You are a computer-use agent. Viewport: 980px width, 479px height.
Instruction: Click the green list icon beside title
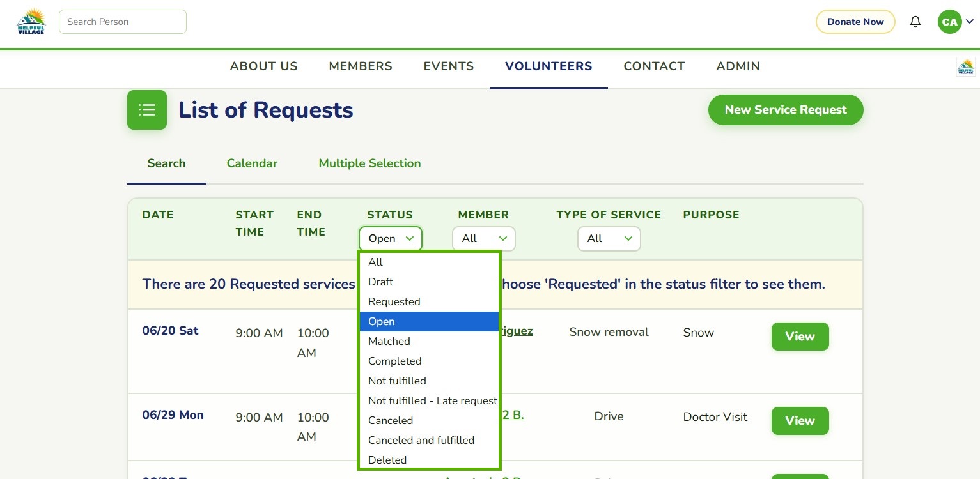147,110
